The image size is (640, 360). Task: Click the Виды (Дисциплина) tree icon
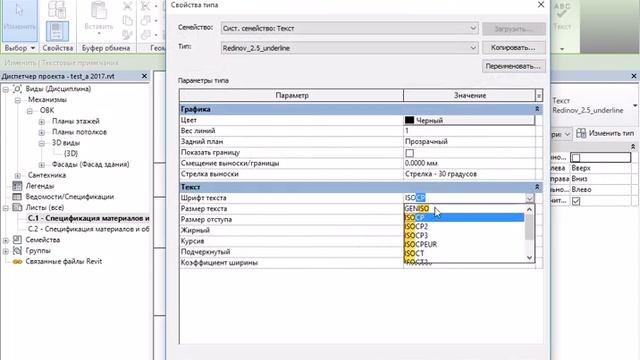[18, 89]
